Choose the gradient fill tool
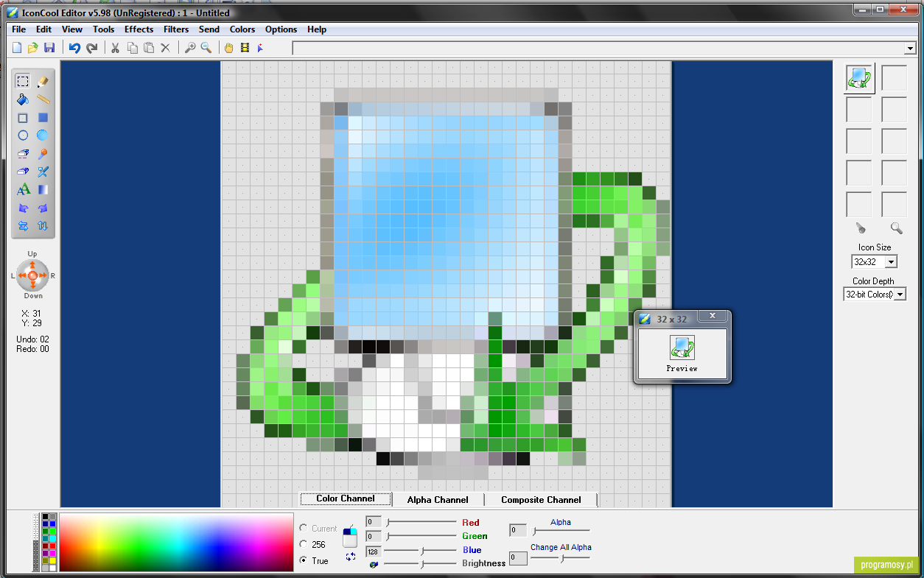The height and width of the screenshot is (578, 924). tap(43, 190)
